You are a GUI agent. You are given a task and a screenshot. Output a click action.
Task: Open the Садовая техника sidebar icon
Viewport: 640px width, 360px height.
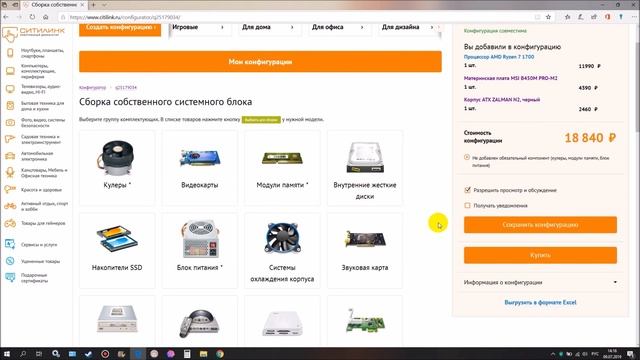10,139
